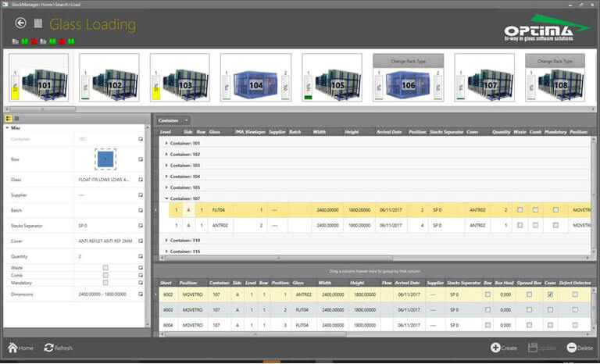600x364 pixels.
Task: Click the back arrow icon
Action: click(21, 23)
